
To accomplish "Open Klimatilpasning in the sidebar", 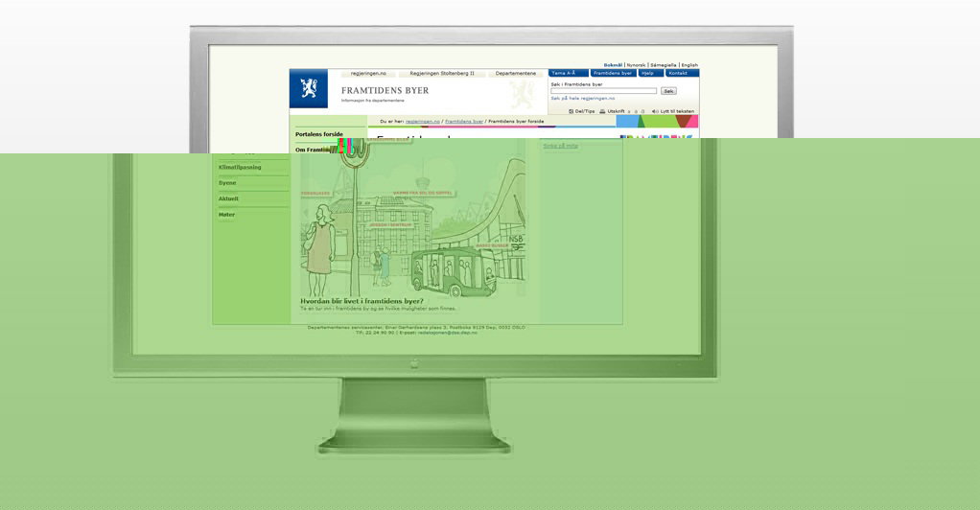I will pos(240,168).
